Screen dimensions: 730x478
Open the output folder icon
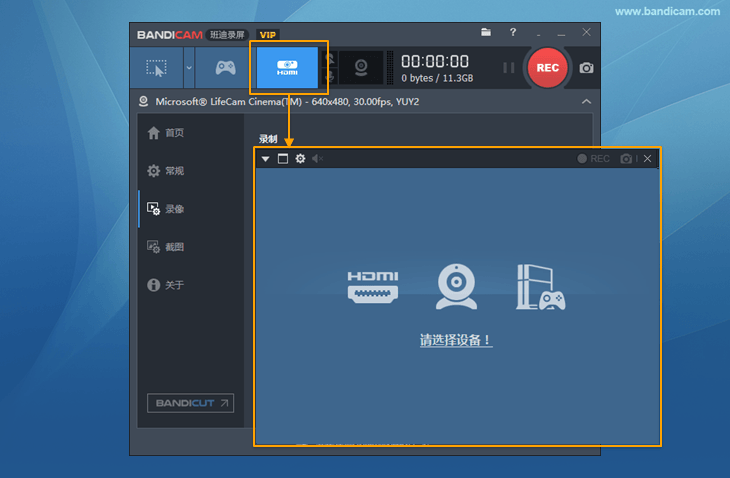(x=486, y=33)
